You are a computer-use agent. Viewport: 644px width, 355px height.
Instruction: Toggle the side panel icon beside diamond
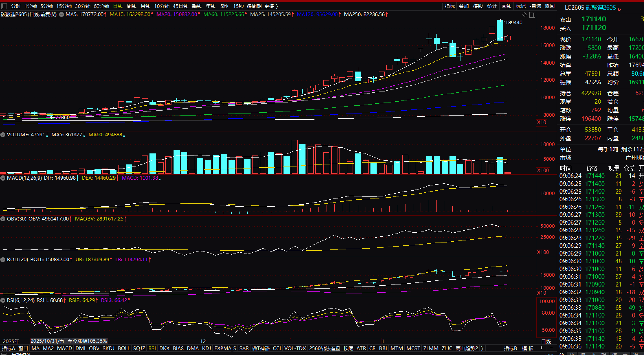point(532,15)
